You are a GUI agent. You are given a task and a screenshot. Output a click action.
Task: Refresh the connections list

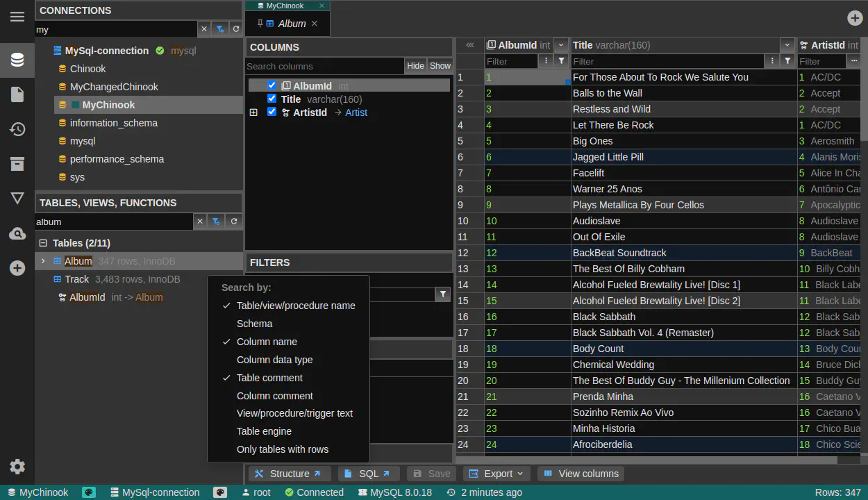(x=236, y=29)
